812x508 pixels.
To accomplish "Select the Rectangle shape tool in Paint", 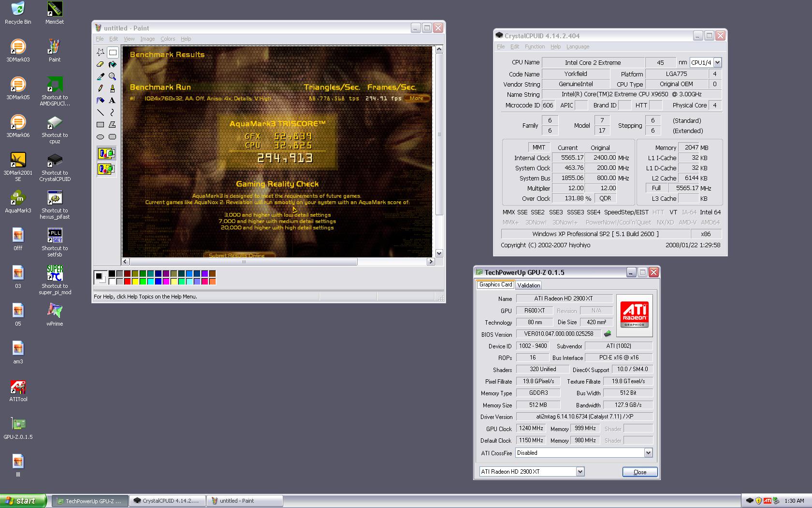I will (101, 125).
